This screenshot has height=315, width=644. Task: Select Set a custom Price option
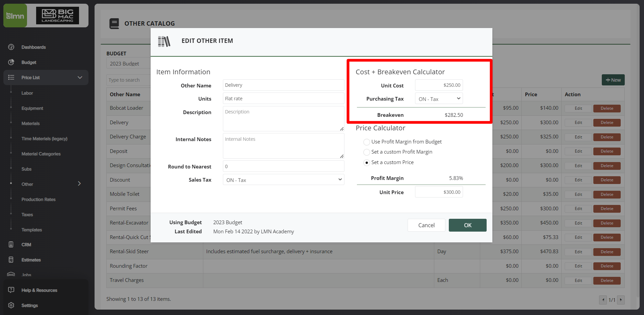point(366,163)
